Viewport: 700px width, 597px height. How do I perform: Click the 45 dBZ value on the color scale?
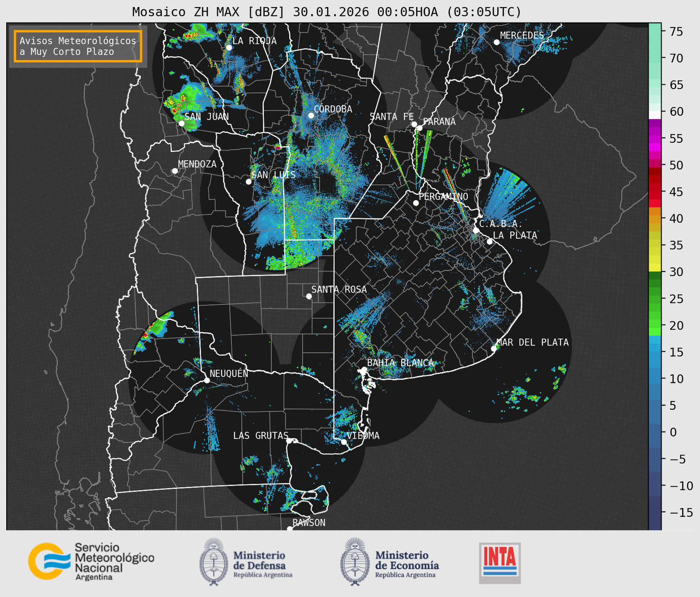(x=676, y=192)
